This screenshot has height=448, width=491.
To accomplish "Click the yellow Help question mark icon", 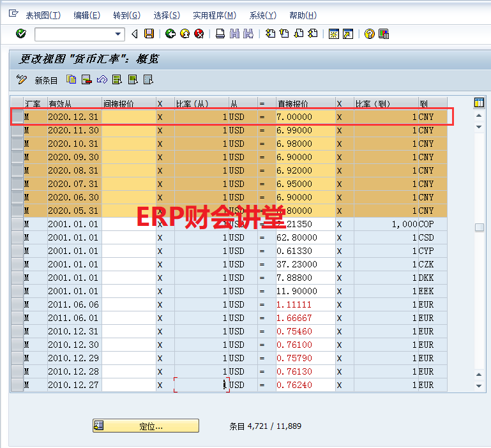I will tap(369, 34).
